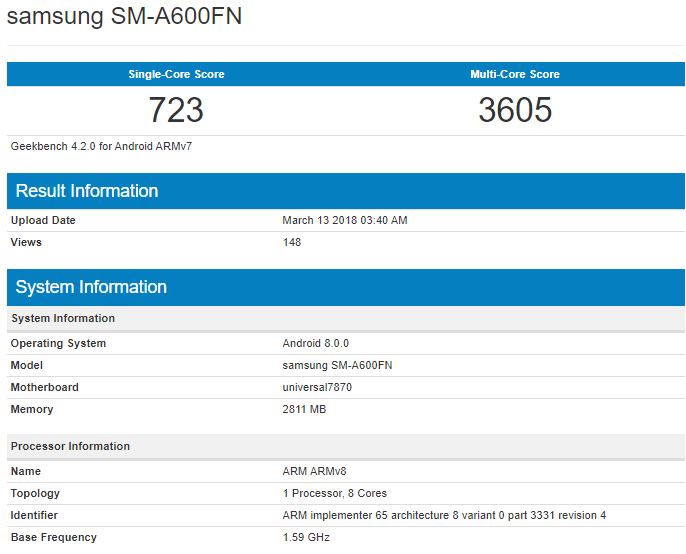Select the Upload Date label
The width and height of the screenshot is (686, 554).
(43, 220)
